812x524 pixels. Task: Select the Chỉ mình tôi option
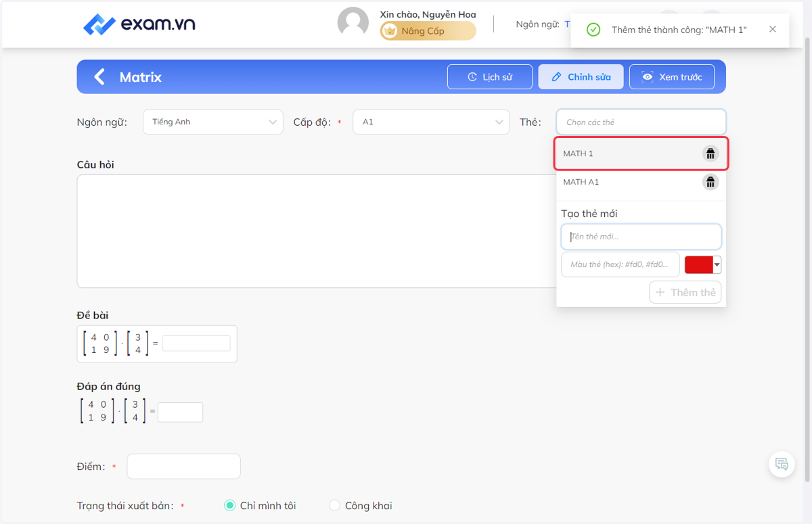260,506
